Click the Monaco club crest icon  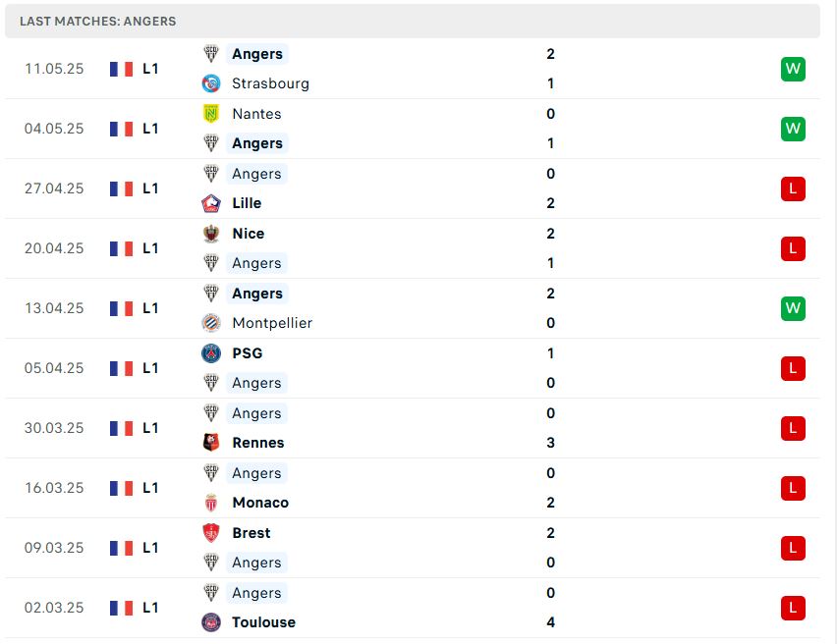(x=211, y=503)
